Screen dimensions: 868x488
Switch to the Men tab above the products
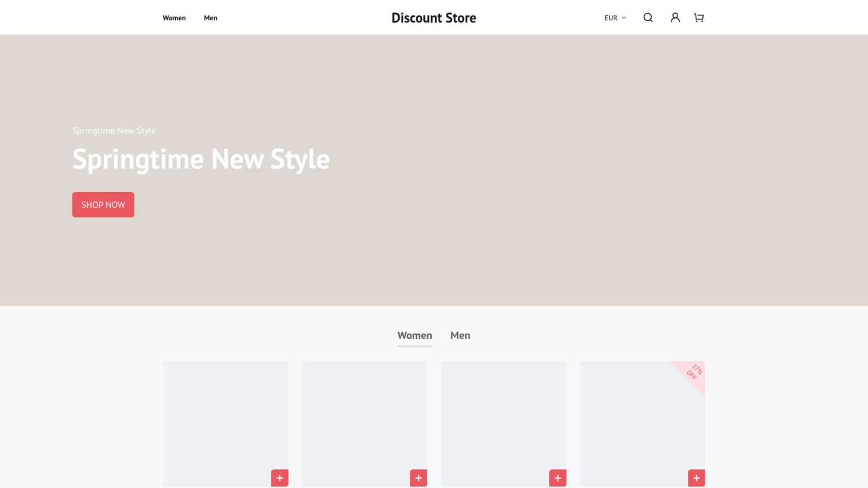click(460, 335)
